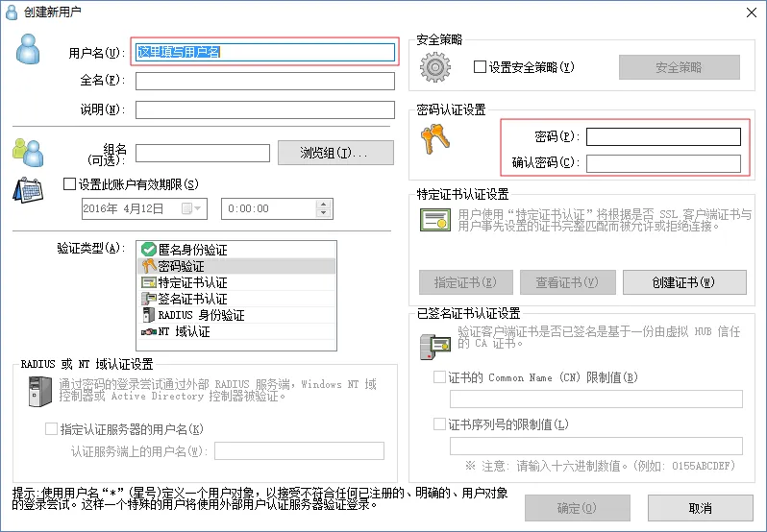The width and height of the screenshot is (767, 532).
Task: Click the 用户名 input field
Action: [265, 52]
